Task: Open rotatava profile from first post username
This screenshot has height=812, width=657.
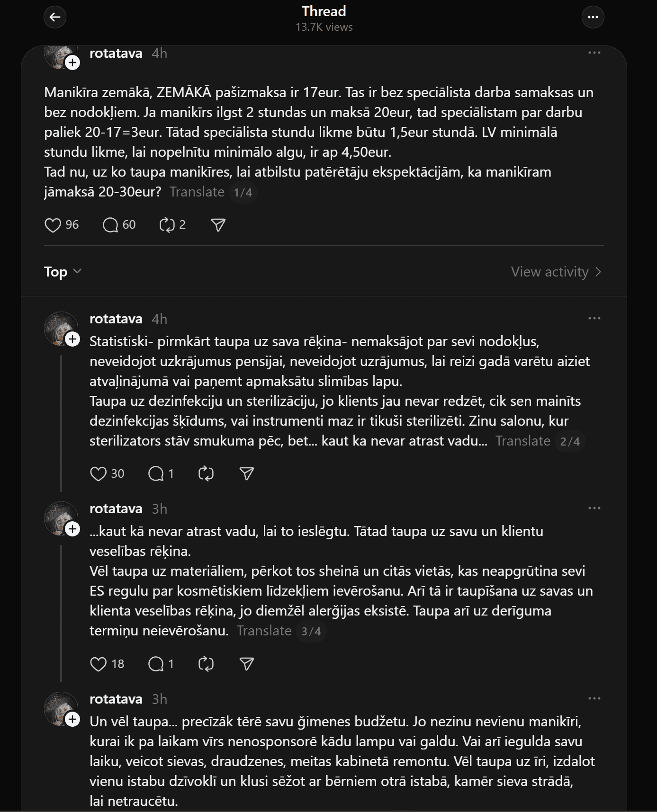Action: click(x=116, y=53)
